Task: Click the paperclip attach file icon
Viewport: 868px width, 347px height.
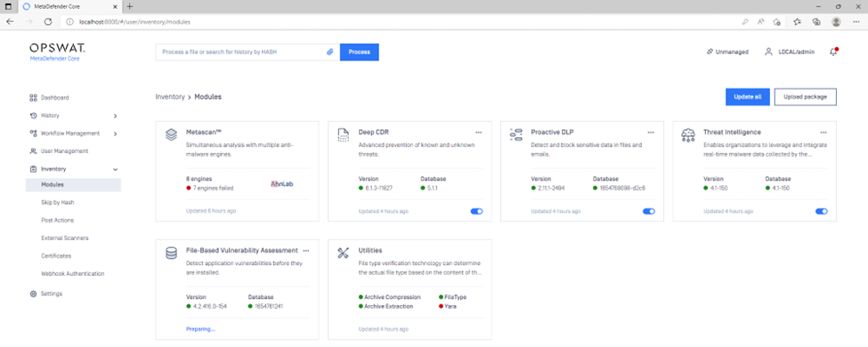Action: [329, 52]
